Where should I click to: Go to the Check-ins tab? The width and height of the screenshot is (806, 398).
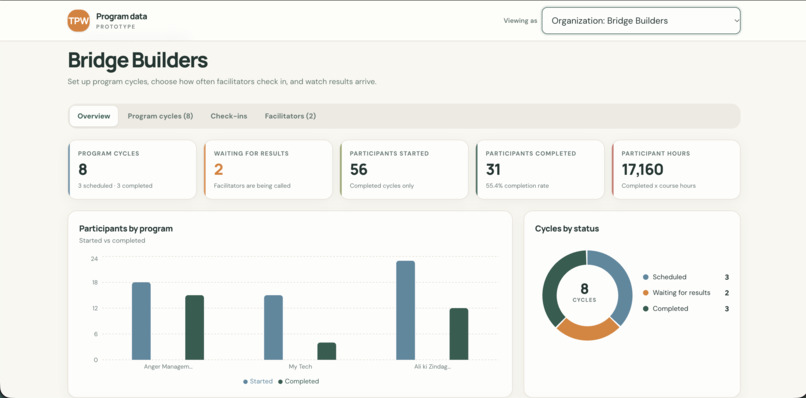(229, 116)
